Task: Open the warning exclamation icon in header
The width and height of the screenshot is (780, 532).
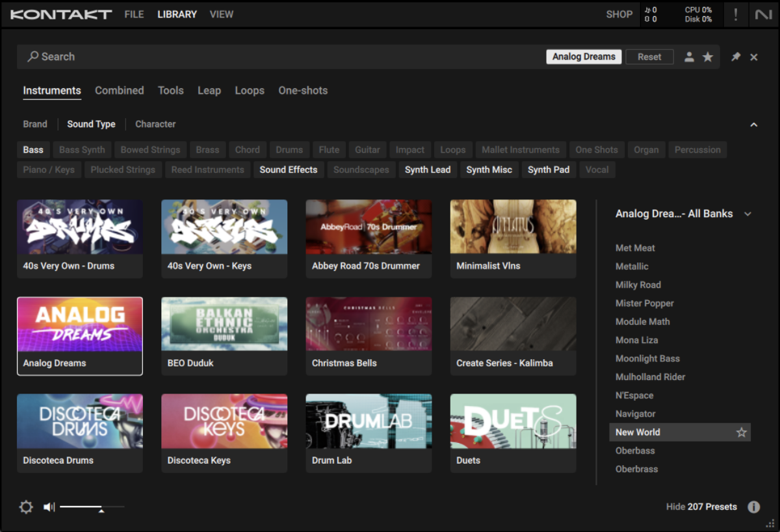Action: click(x=735, y=14)
